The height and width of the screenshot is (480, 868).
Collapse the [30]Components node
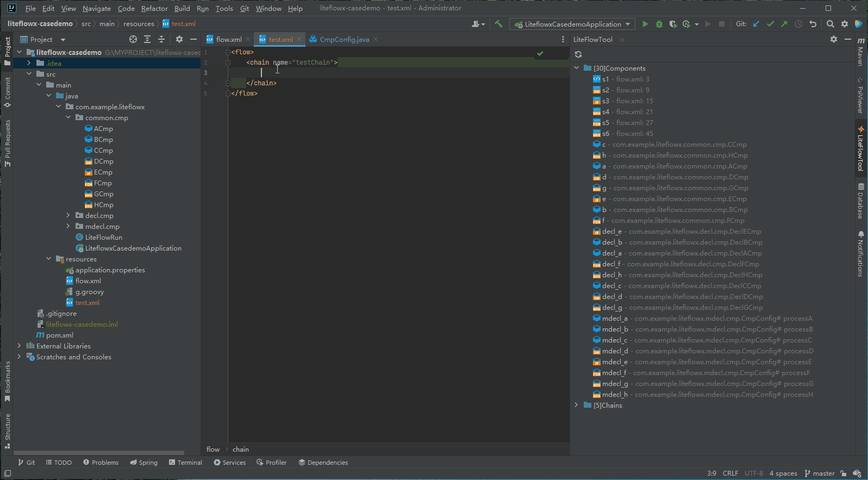(577, 68)
